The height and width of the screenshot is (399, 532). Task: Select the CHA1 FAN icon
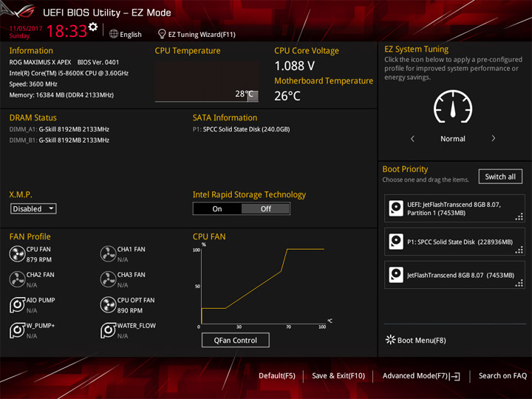point(108,254)
